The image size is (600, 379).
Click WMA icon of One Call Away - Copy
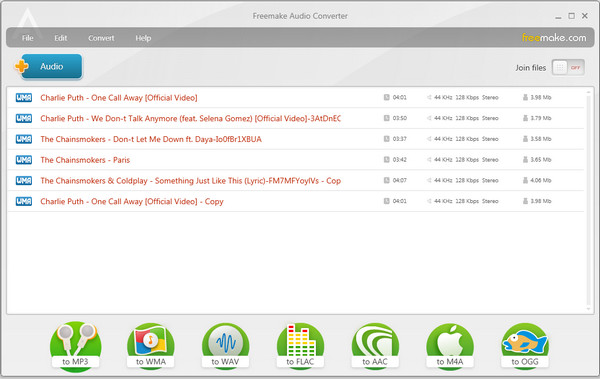[x=24, y=201]
